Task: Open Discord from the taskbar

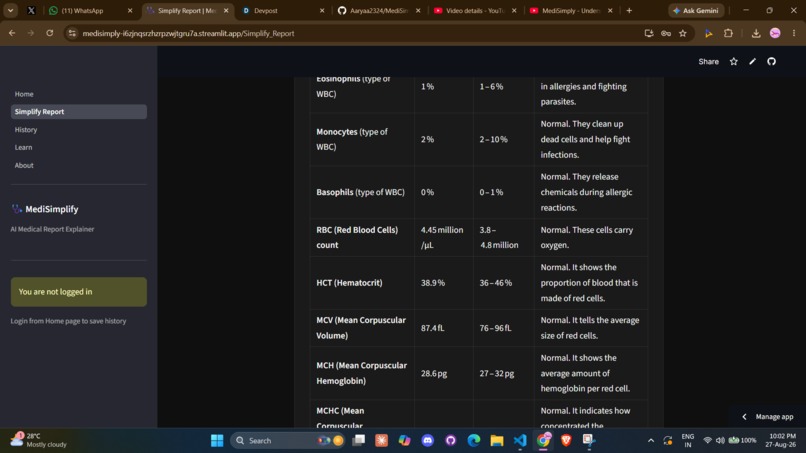Action: click(428, 440)
